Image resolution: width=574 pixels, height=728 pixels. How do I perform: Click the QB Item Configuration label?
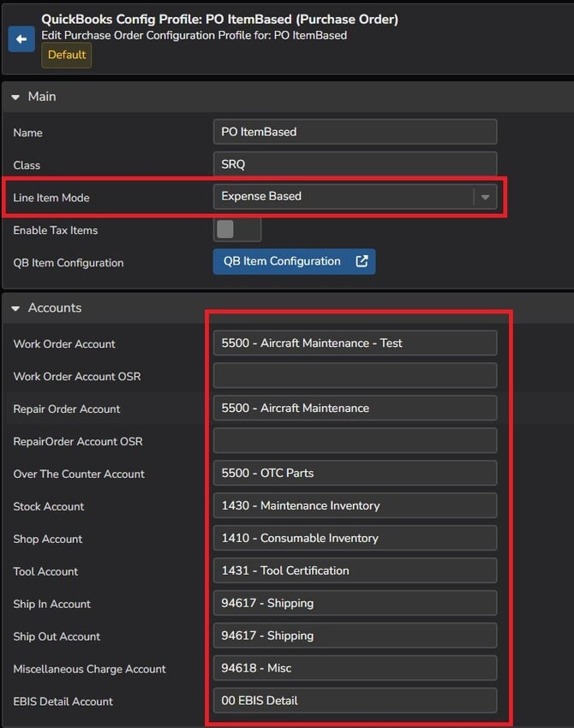click(x=69, y=263)
